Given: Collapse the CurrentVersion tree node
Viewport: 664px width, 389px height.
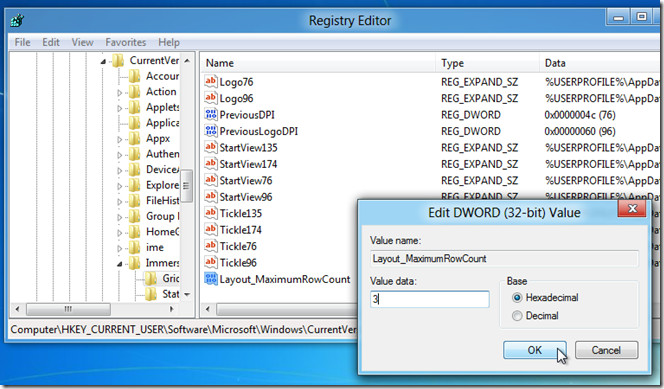Looking at the screenshot, I should click(103, 61).
